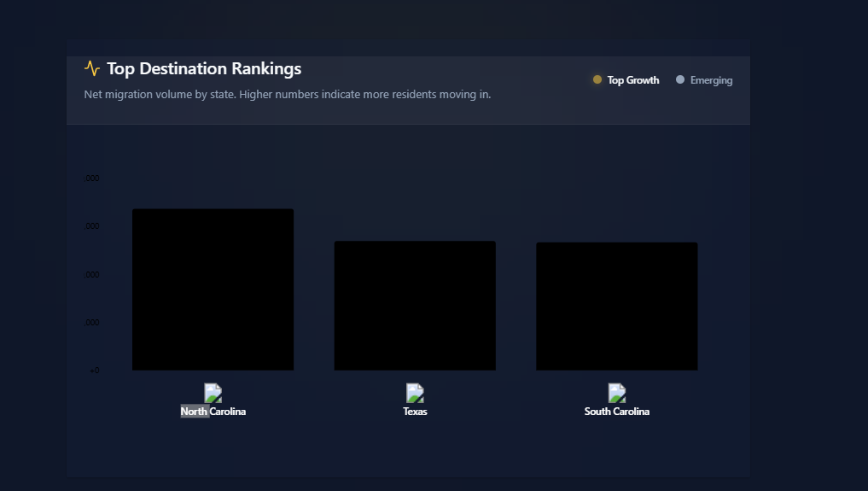
Task: Toggle the Top Growth legend label
Action: [x=633, y=80]
